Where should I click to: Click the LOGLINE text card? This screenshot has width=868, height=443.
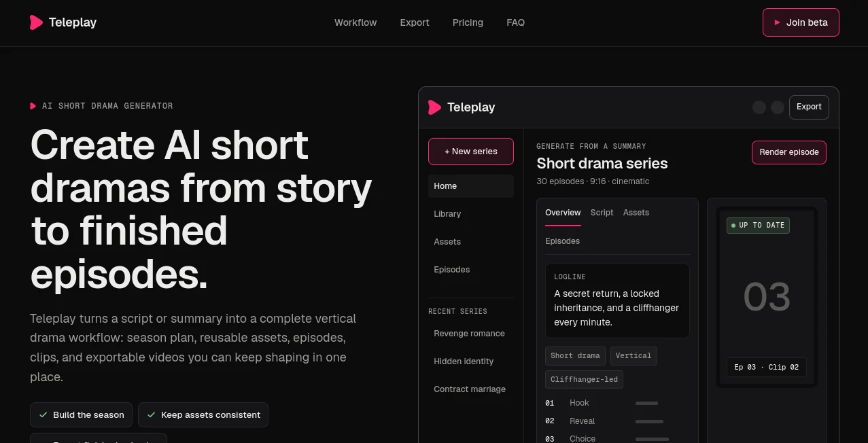(x=617, y=300)
